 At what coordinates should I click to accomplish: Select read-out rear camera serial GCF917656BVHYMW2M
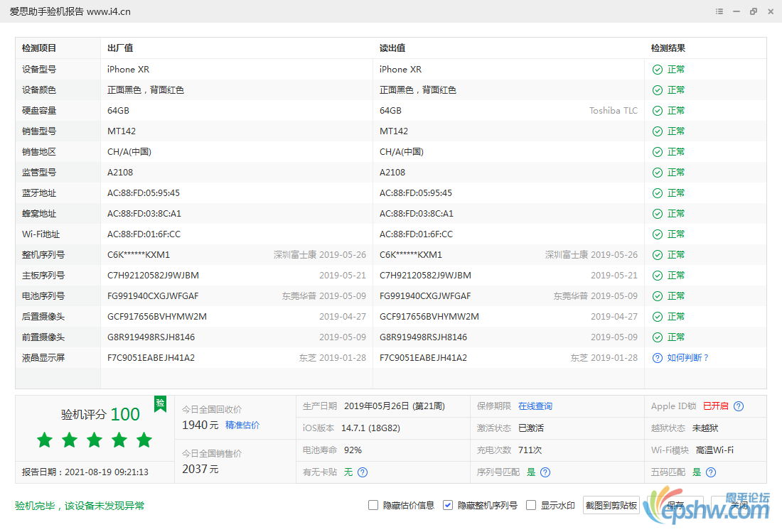[429, 317]
